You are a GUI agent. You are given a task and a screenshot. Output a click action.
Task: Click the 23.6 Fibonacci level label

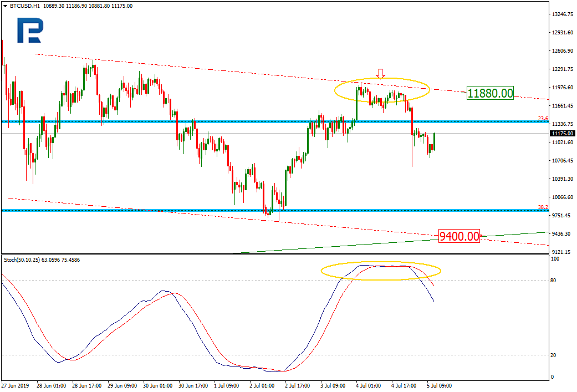click(543, 118)
